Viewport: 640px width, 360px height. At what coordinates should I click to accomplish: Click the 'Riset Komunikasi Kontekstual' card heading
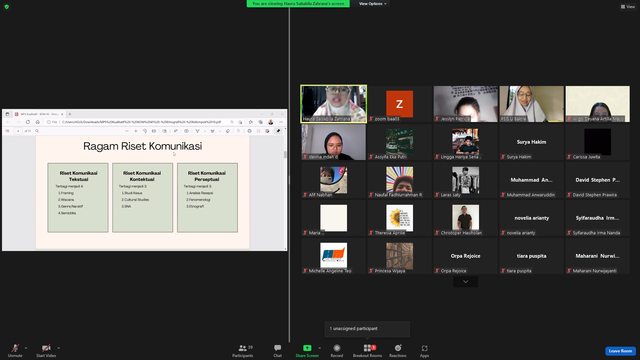click(x=142, y=176)
